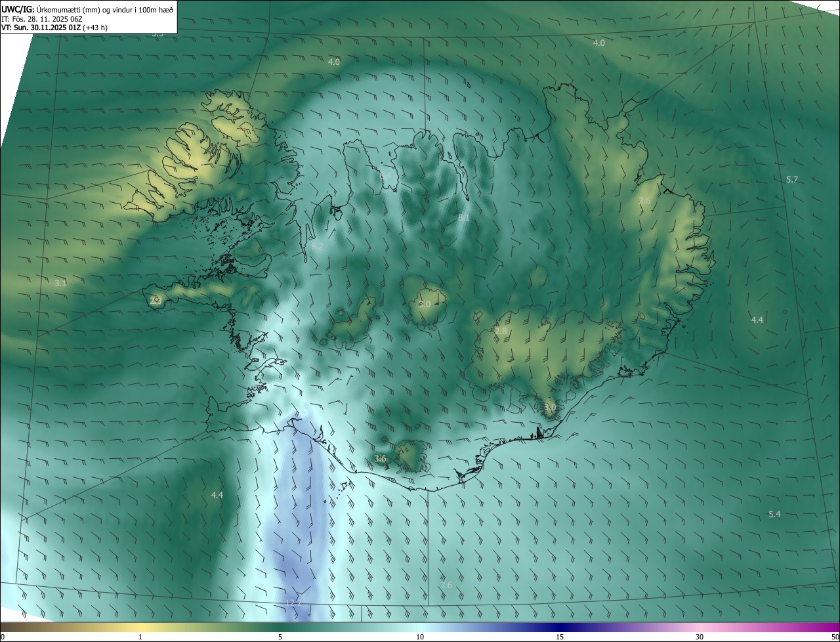Click the 2.8 value on the map

click(x=501, y=331)
